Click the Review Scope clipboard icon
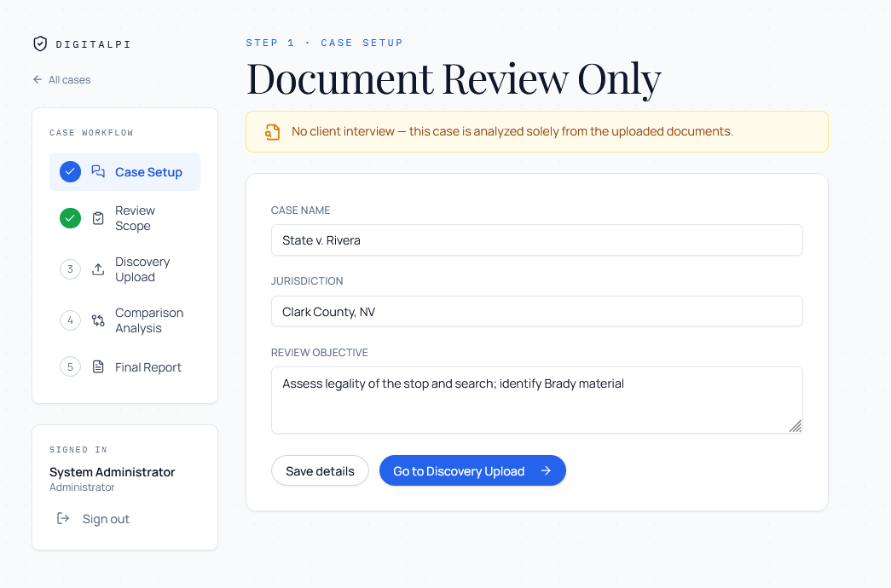The image size is (891, 588). 98,218
